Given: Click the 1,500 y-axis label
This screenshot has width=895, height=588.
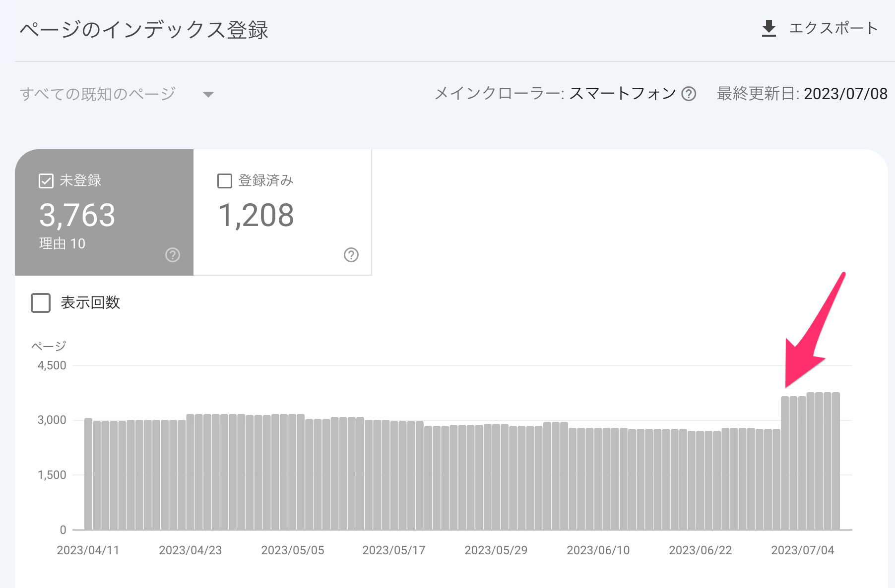Looking at the screenshot, I should (52, 475).
